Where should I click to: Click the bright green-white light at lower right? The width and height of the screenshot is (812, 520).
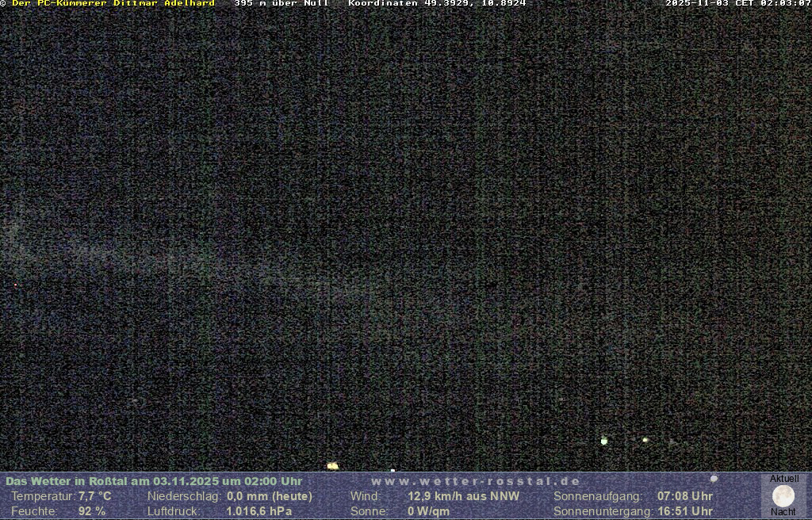click(x=604, y=441)
